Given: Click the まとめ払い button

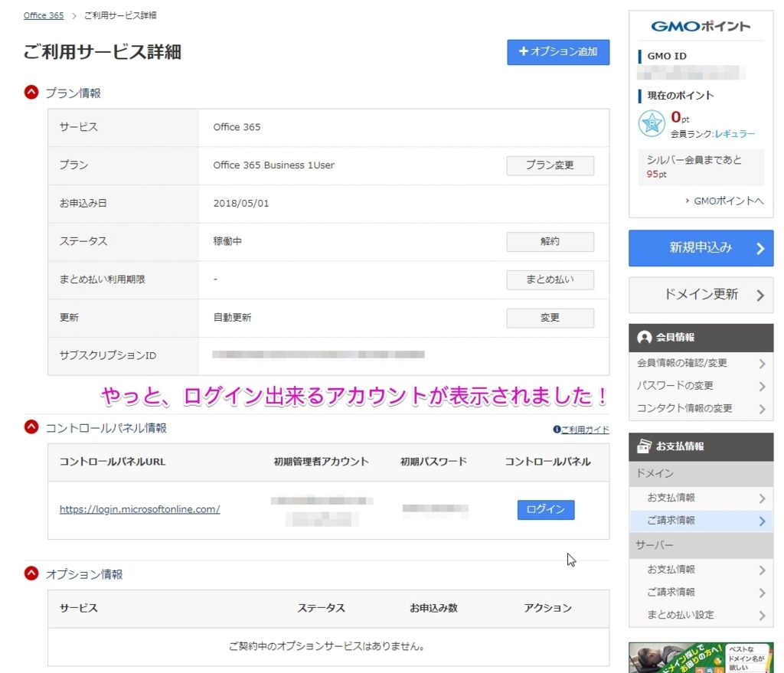Looking at the screenshot, I should 550,279.
